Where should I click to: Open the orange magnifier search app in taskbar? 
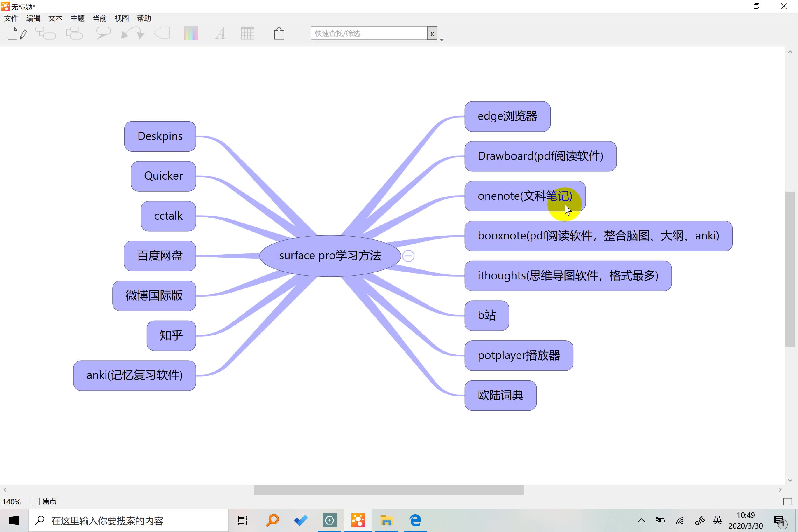tap(272, 520)
